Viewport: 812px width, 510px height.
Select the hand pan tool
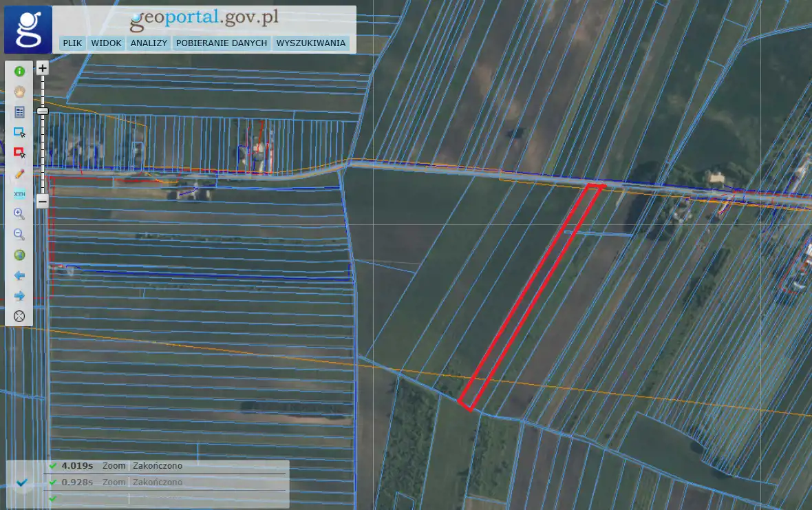tap(19, 91)
